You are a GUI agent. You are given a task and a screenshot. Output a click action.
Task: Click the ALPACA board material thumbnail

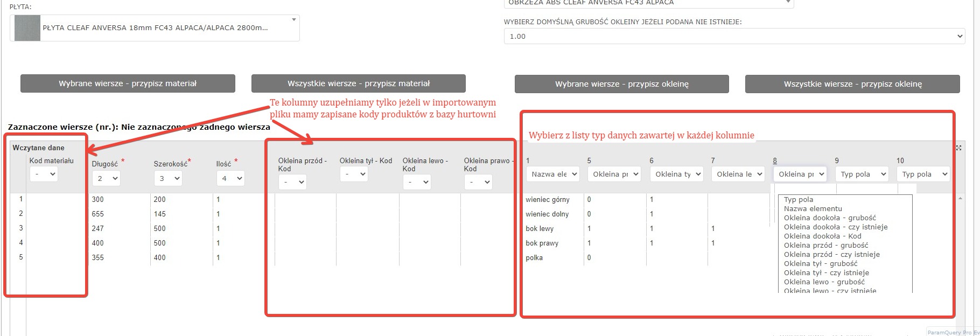pos(27,28)
